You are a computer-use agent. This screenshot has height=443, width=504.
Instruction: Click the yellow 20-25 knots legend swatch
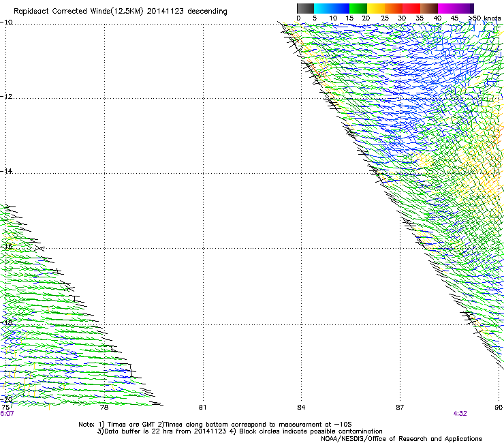376,8
